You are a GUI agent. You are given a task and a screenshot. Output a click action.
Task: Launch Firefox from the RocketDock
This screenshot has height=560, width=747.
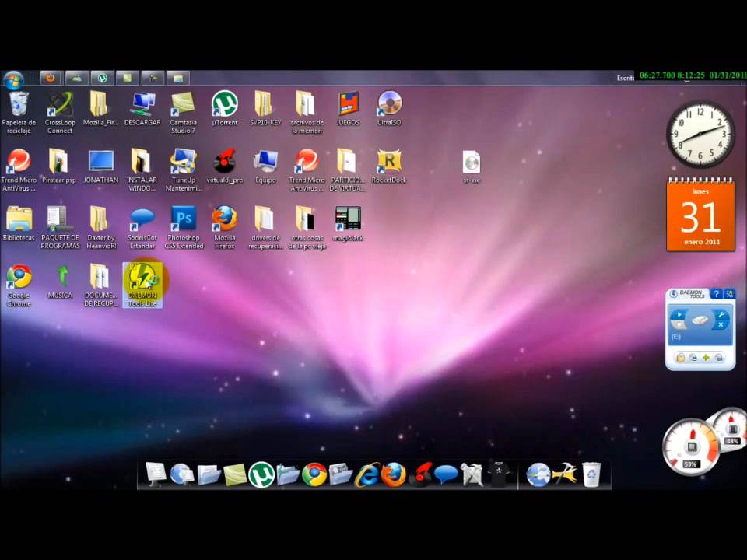click(394, 474)
